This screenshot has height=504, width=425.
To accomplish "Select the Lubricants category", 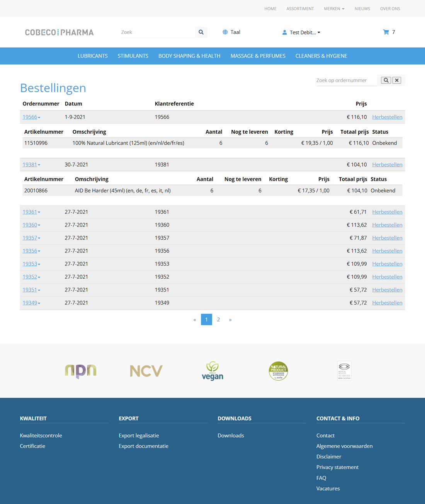I will point(93,56).
